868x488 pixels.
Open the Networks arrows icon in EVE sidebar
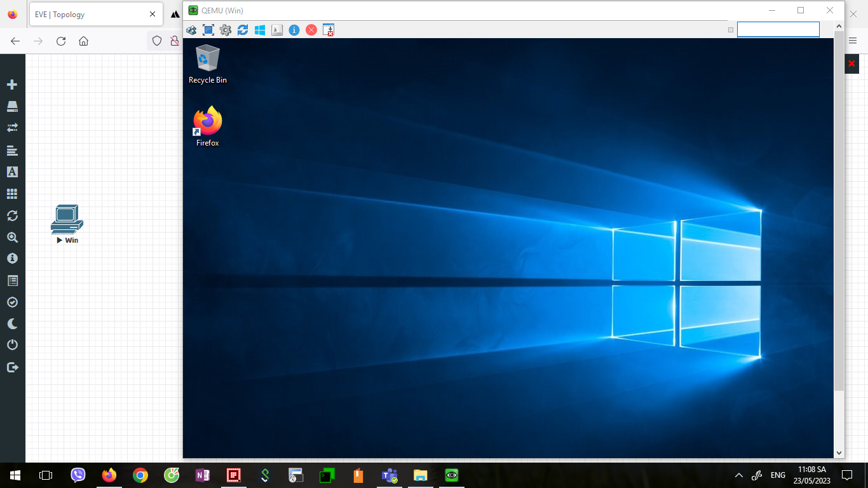pos(12,128)
